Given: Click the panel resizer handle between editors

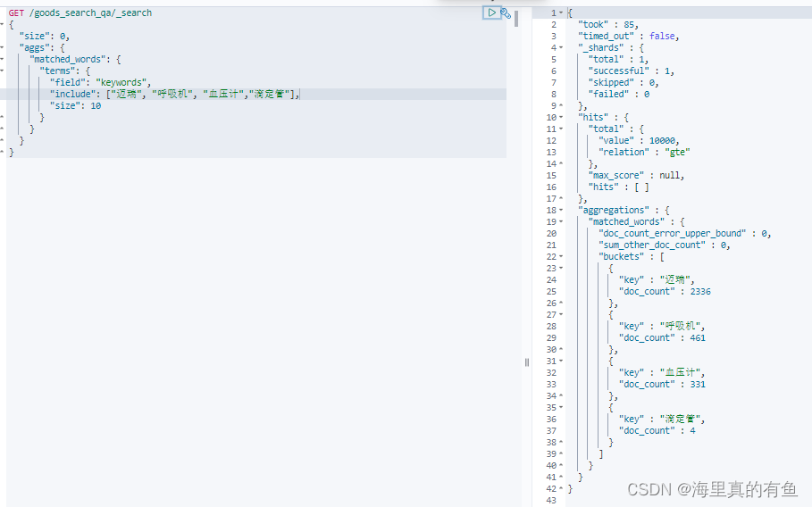Looking at the screenshot, I should pos(527,362).
